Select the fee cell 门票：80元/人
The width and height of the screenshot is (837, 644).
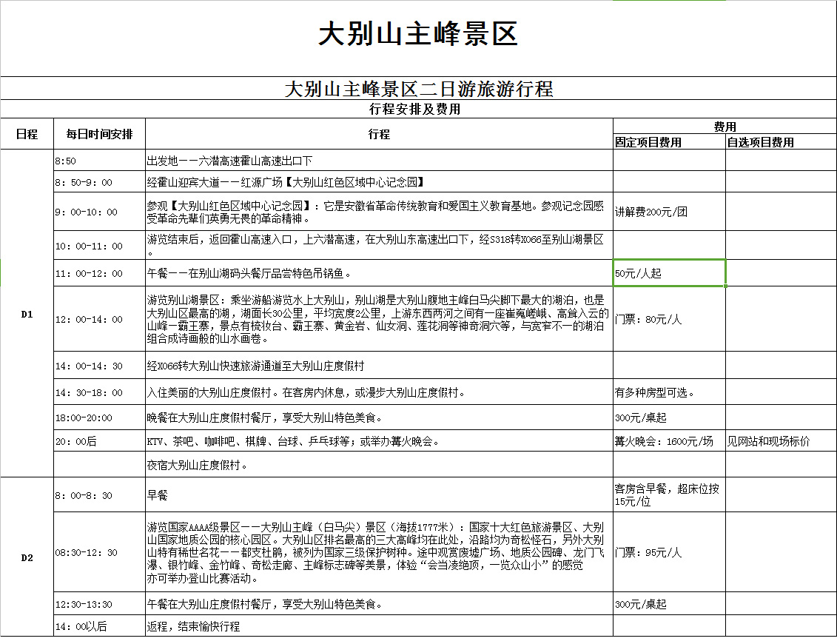point(670,319)
